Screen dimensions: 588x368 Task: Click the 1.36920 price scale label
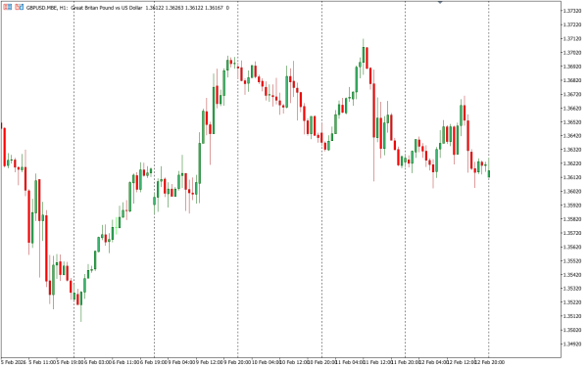tap(572, 67)
